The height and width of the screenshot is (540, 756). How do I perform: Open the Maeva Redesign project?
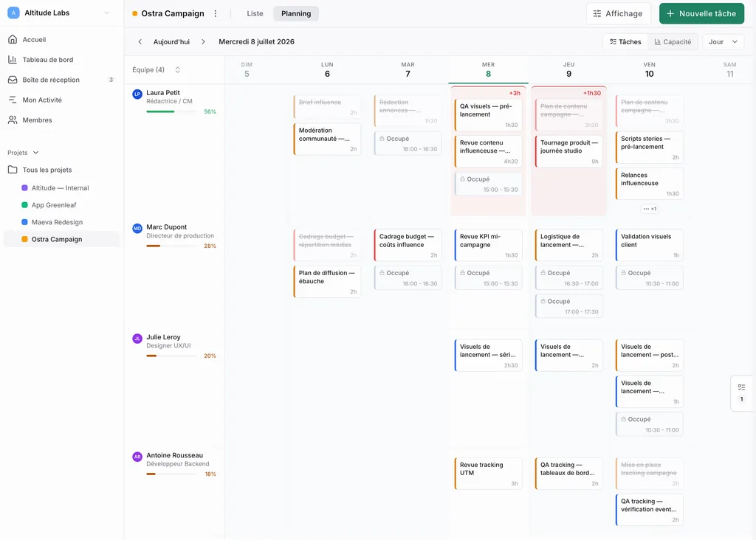pos(61,222)
